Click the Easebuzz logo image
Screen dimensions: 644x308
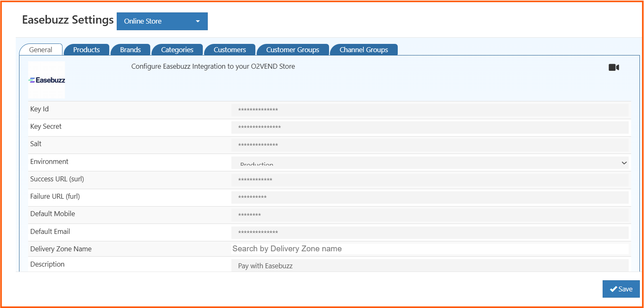46,79
